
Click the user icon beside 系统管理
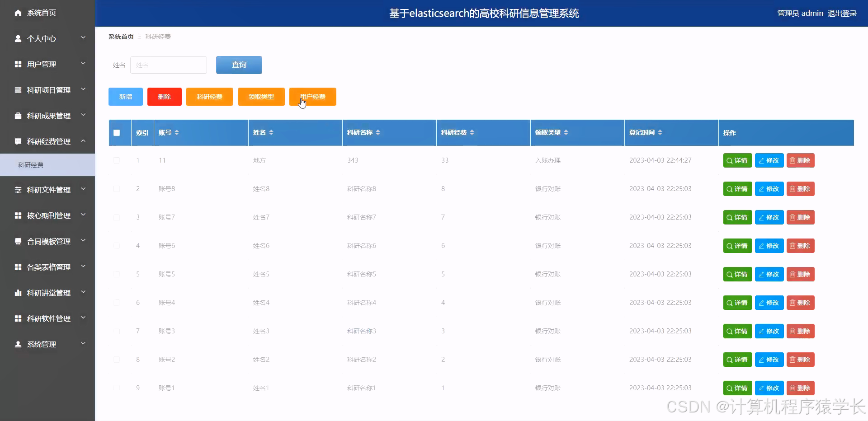click(18, 344)
